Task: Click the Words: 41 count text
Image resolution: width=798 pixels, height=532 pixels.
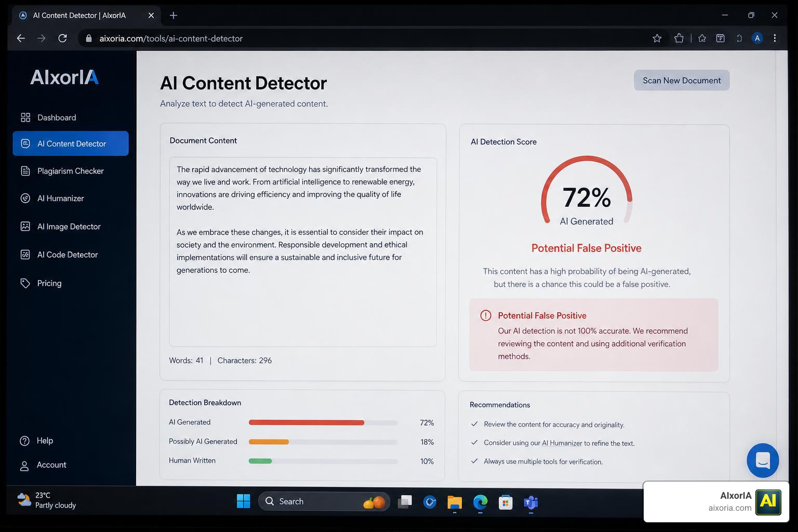Action: [x=186, y=361]
